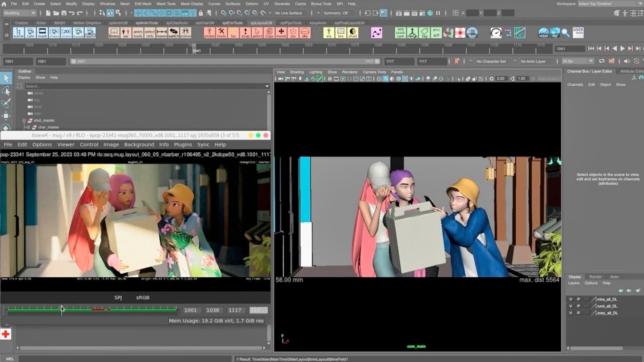Select the move shelf tool

[281, 33]
